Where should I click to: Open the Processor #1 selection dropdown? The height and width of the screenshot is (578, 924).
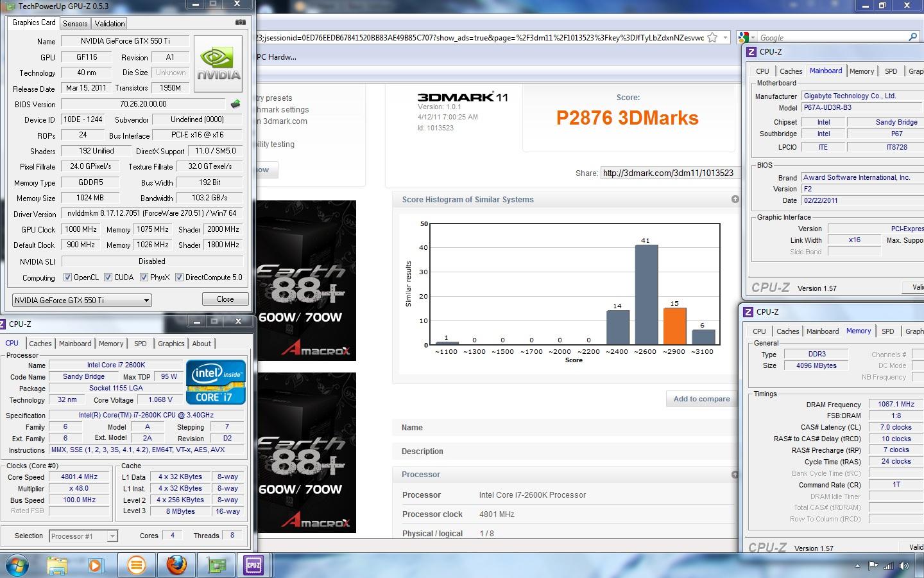(x=83, y=536)
